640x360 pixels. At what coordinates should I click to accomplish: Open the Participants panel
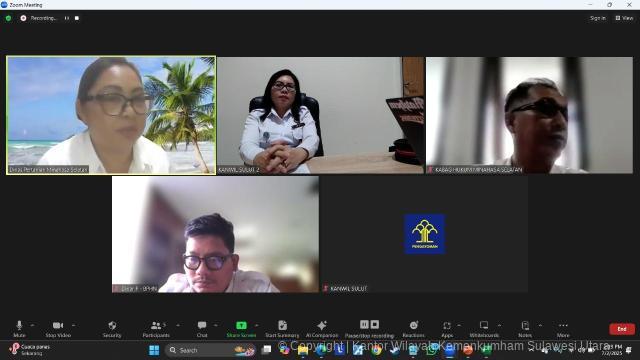[156, 329]
